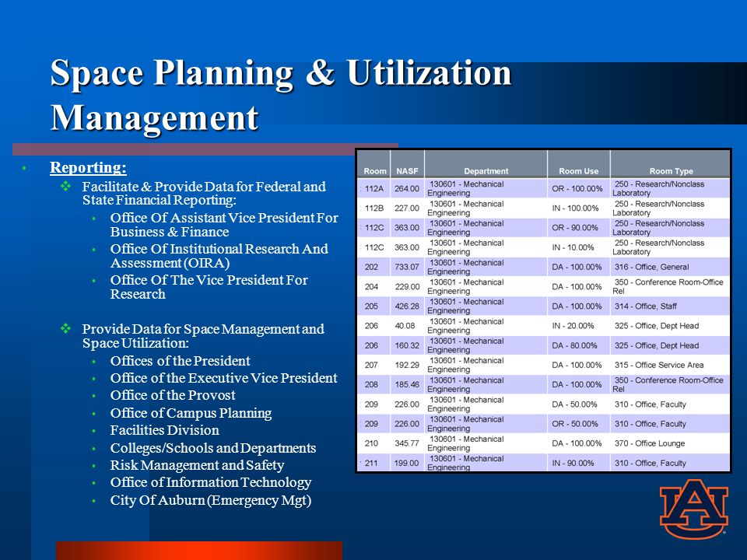This screenshot has height=560, width=747.
Task: Click room cell '202'
Action: click(371, 267)
